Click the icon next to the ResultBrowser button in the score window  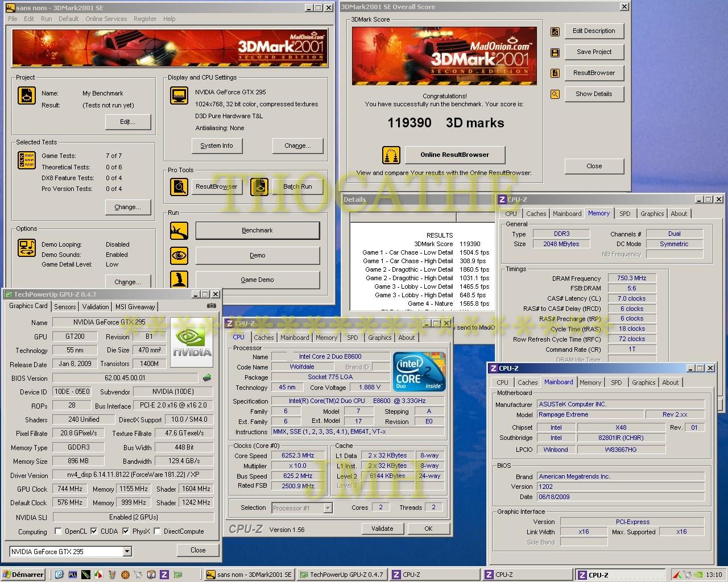[555, 73]
